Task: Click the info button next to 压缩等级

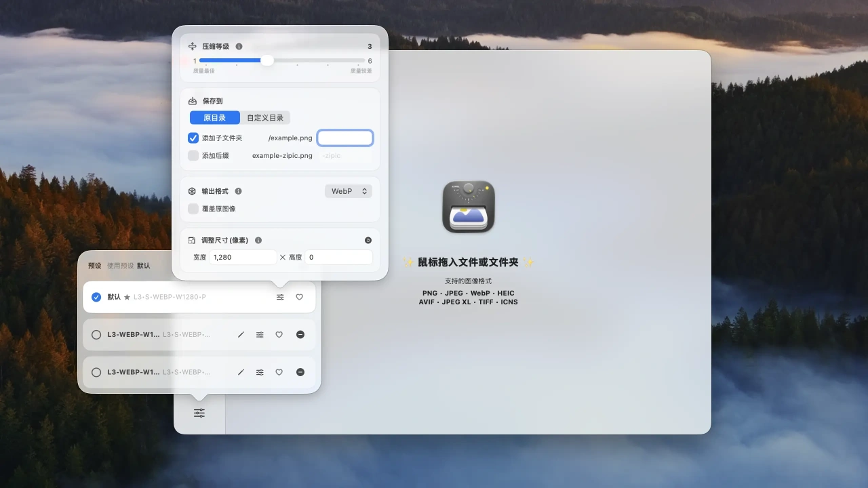Action: point(237,46)
